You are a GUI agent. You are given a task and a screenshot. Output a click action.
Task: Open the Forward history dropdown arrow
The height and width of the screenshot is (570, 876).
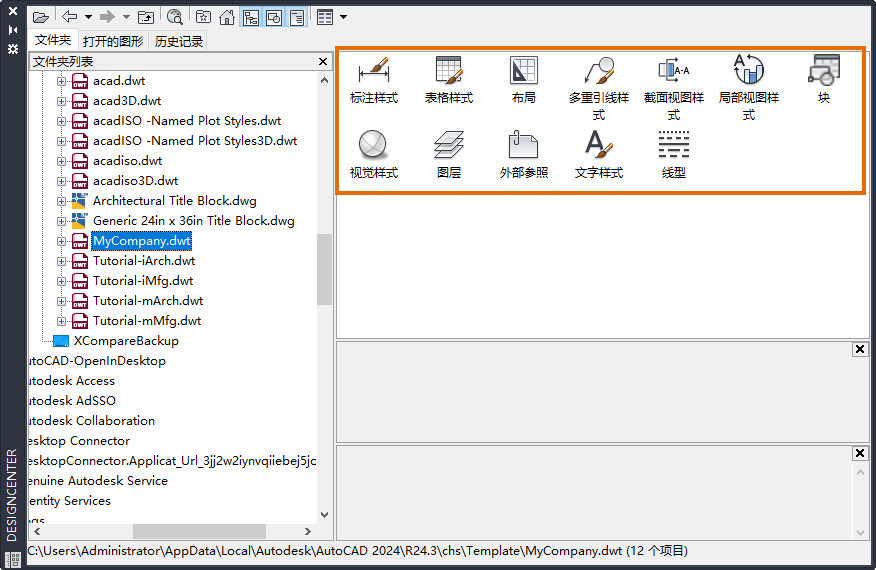(126, 17)
